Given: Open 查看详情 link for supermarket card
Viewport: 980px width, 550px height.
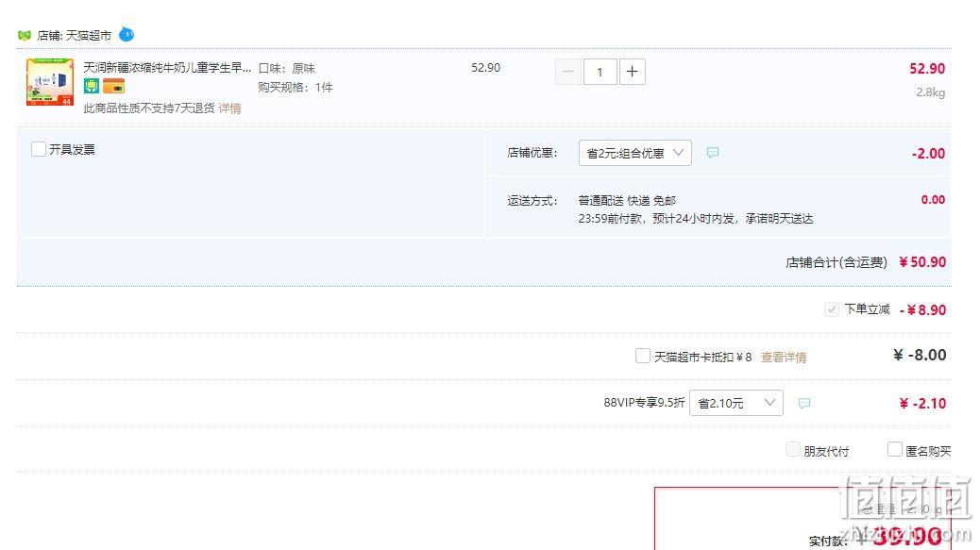Looking at the screenshot, I should 783,358.
